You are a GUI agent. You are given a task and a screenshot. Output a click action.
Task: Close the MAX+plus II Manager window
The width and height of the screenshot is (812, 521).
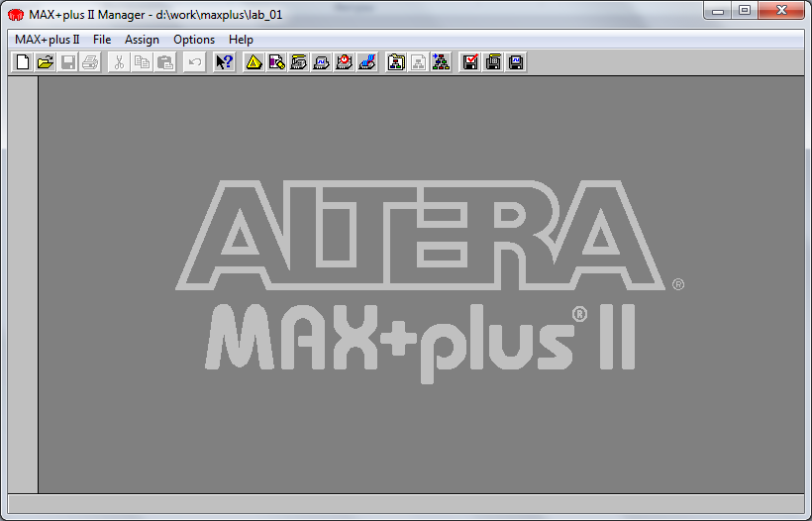coord(781,10)
